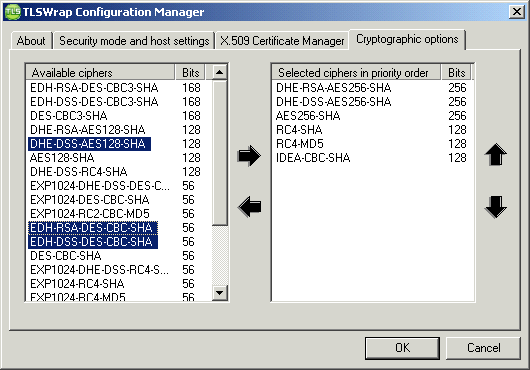Click the Cancel button
Viewport: 530px width, 370px height.
pyautogui.click(x=483, y=348)
